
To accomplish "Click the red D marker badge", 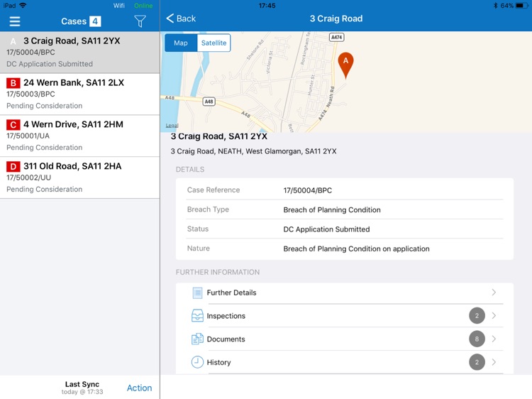I will coord(13,166).
